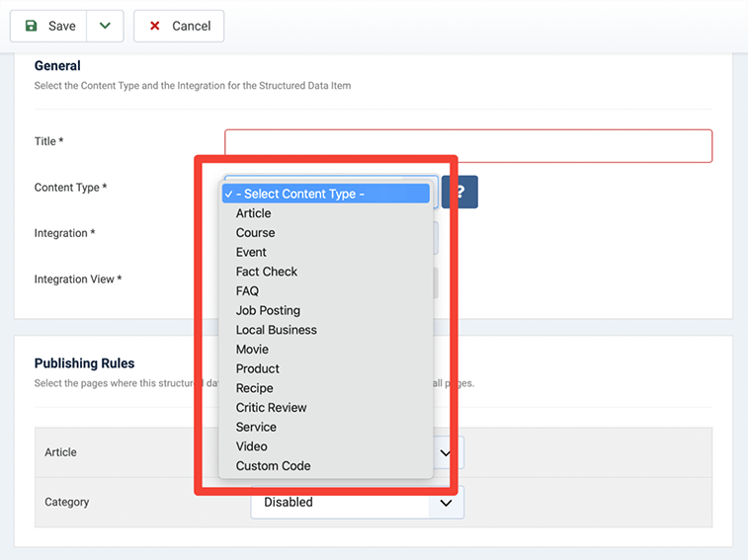Screen dimensions: 748x560
Task: Click the Content Type field label
Action: click(70, 188)
